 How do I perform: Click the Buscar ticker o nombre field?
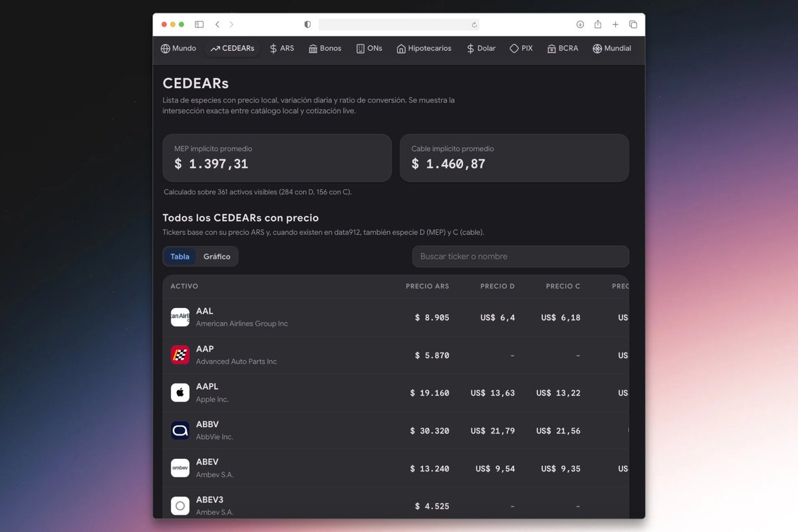(521, 257)
